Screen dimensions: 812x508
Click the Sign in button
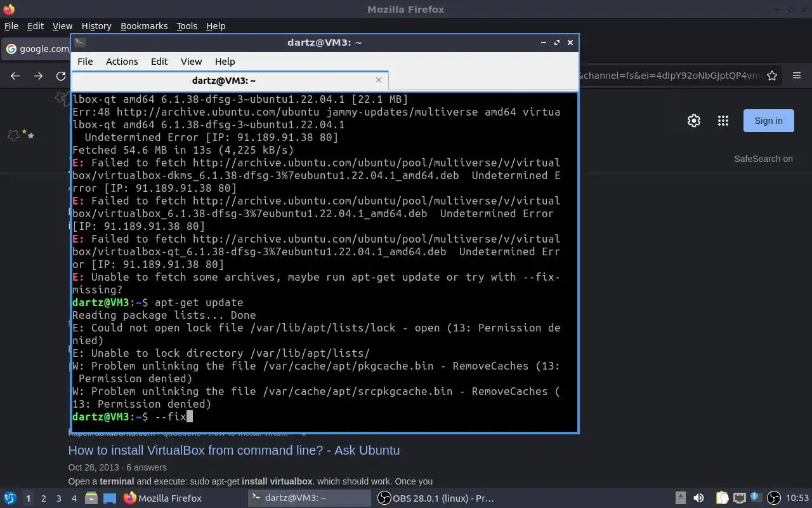(x=768, y=121)
